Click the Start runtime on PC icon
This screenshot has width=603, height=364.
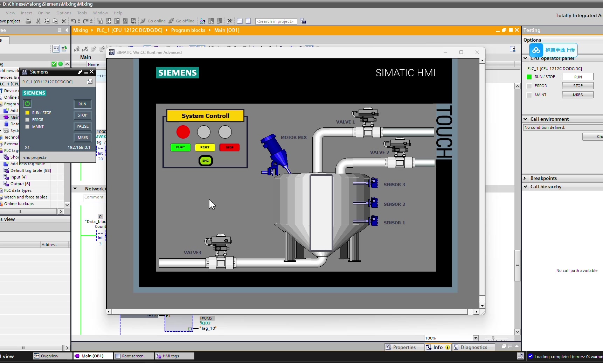pos(133,21)
